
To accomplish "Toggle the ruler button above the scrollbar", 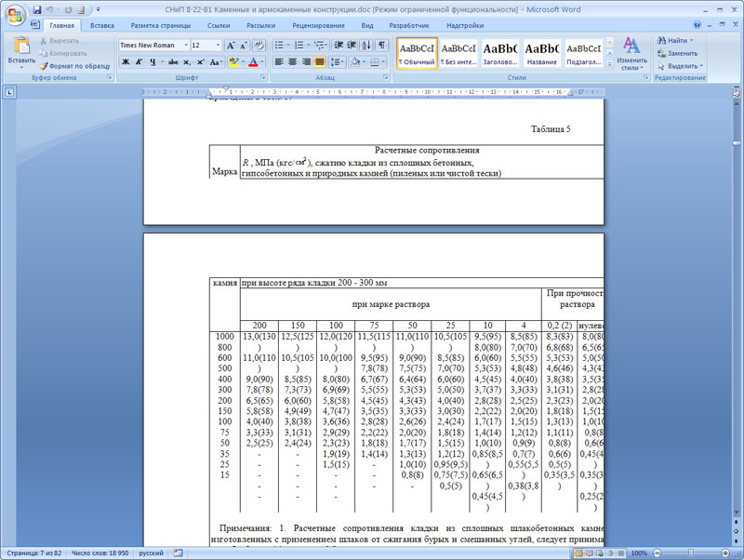I will pyautogui.click(x=737, y=93).
